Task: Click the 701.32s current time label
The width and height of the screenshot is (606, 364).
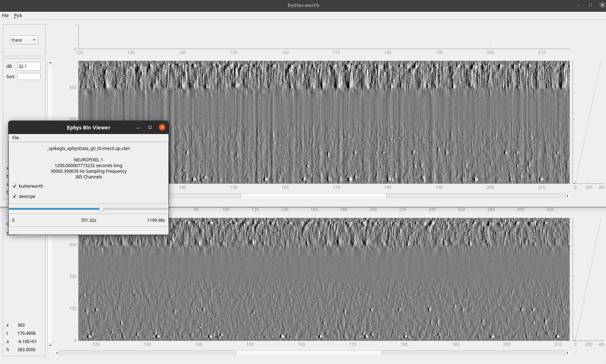Action: 89,220
